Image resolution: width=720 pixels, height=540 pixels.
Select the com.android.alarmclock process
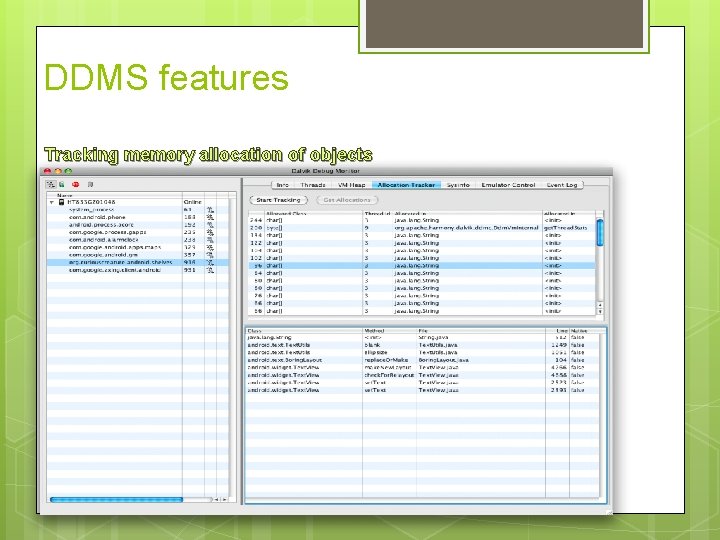138,240
